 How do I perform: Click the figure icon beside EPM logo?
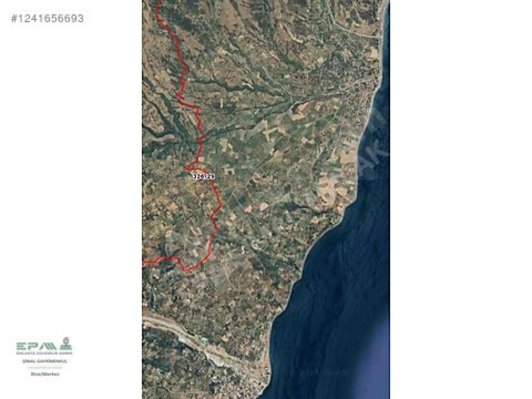pyautogui.click(x=65, y=344)
